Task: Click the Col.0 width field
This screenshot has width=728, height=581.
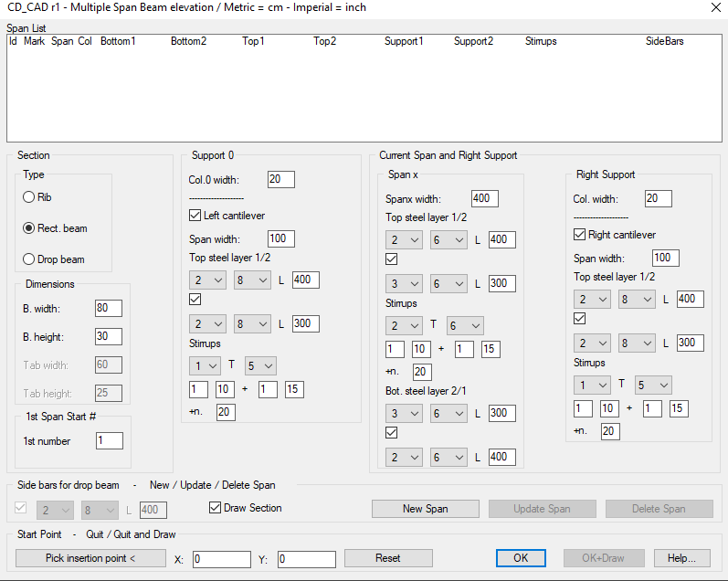Action: 281,179
